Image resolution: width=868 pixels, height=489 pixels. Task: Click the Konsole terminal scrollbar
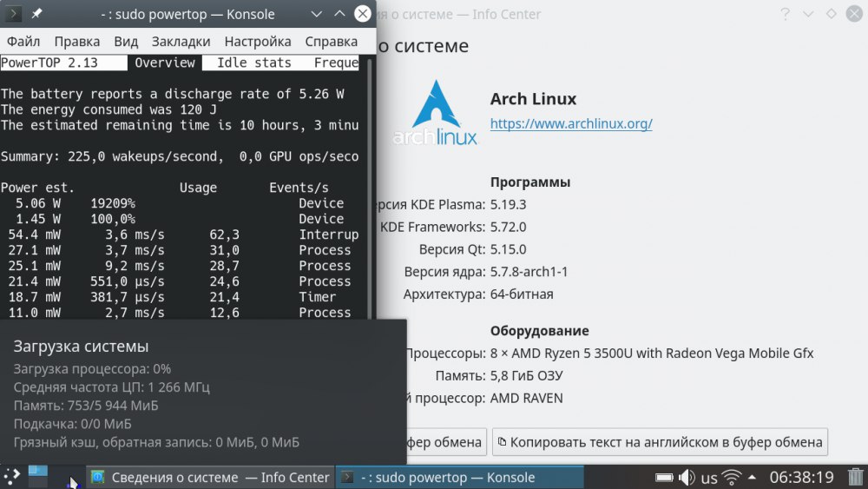pyautogui.click(x=369, y=188)
